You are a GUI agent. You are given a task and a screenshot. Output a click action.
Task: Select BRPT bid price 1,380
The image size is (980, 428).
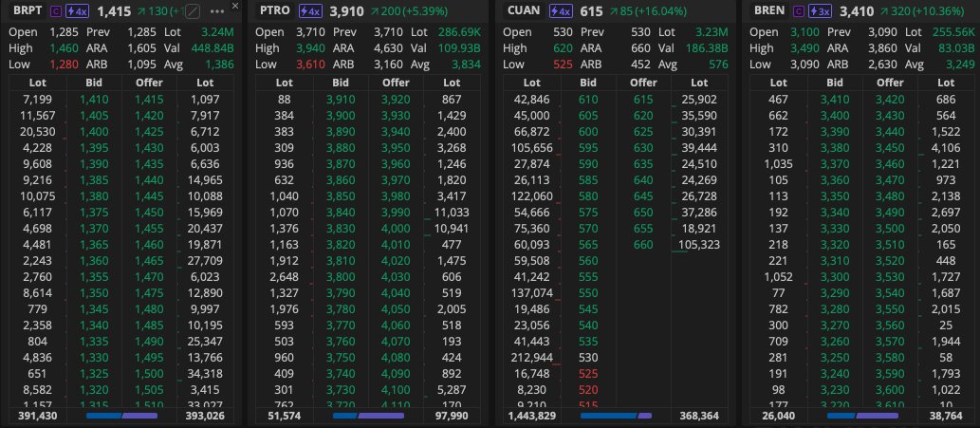pyautogui.click(x=94, y=196)
